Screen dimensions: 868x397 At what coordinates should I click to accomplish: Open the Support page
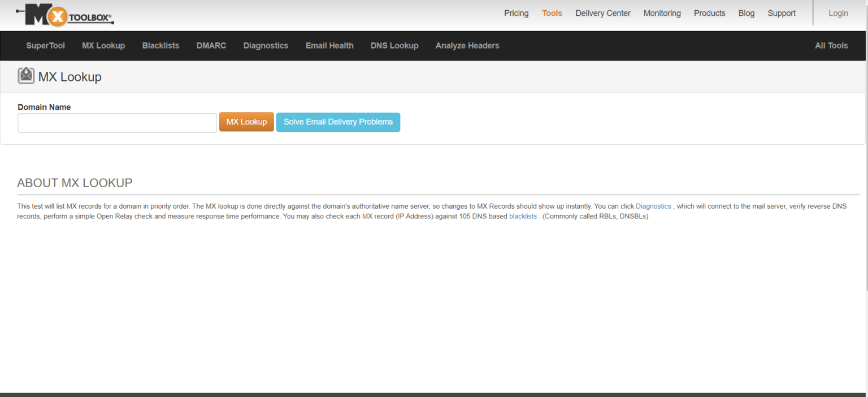coord(782,13)
